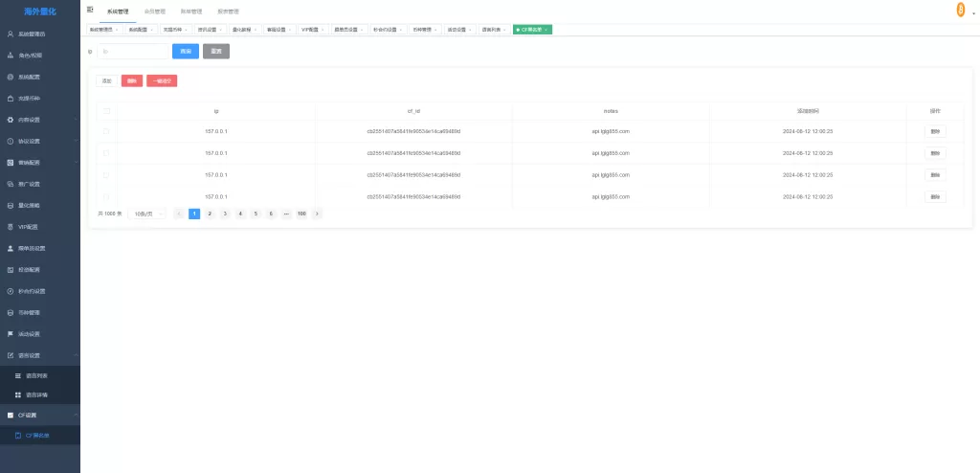This screenshot has width=980, height=473.
Task: Switch to the 报表管理 top tab
Action: pos(228,11)
